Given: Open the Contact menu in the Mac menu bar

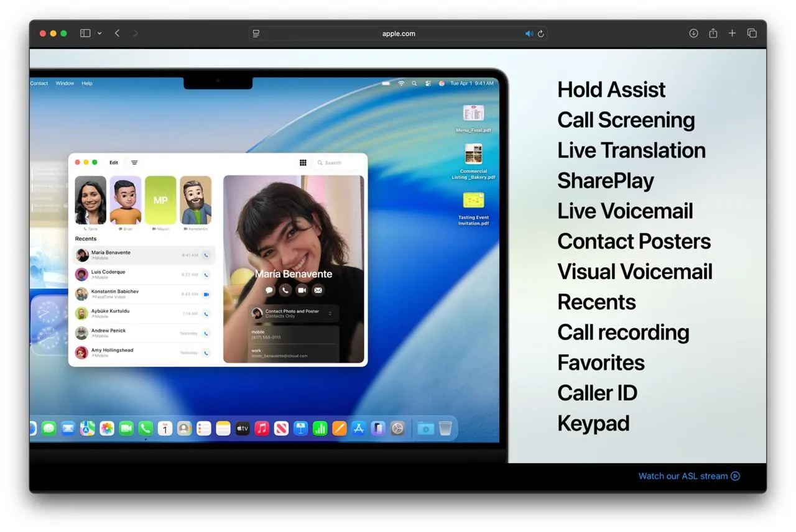Looking at the screenshot, I should click(39, 83).
